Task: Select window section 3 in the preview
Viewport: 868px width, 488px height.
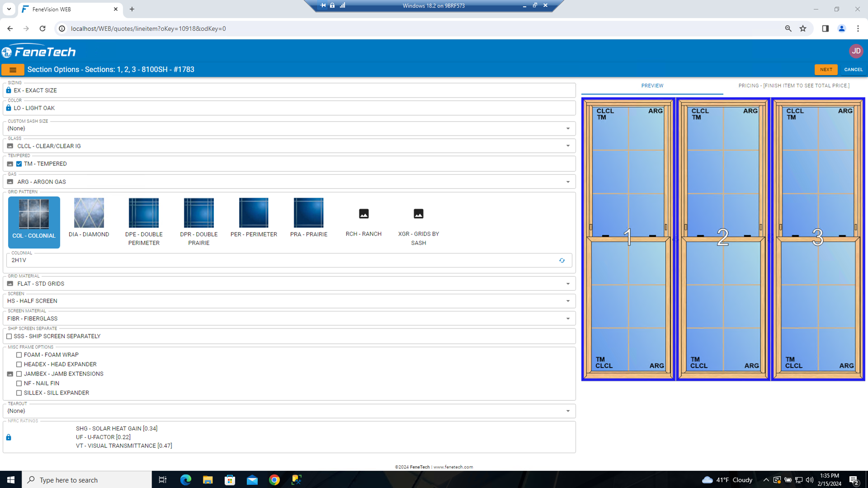Action: pos(818,239)
